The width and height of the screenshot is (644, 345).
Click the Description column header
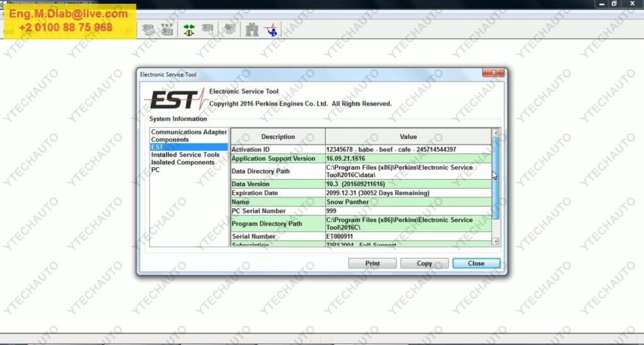[x=277, y=136]
